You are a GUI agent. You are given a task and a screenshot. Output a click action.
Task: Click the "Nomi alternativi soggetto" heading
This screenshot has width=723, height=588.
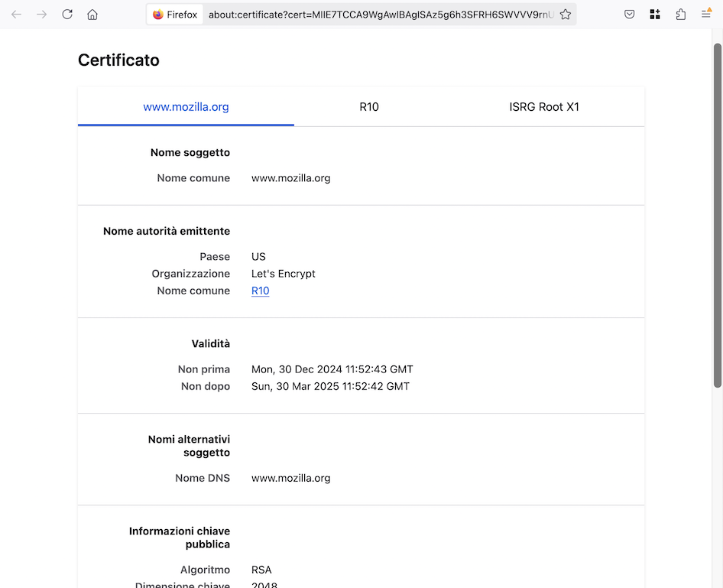coord(189,446)
